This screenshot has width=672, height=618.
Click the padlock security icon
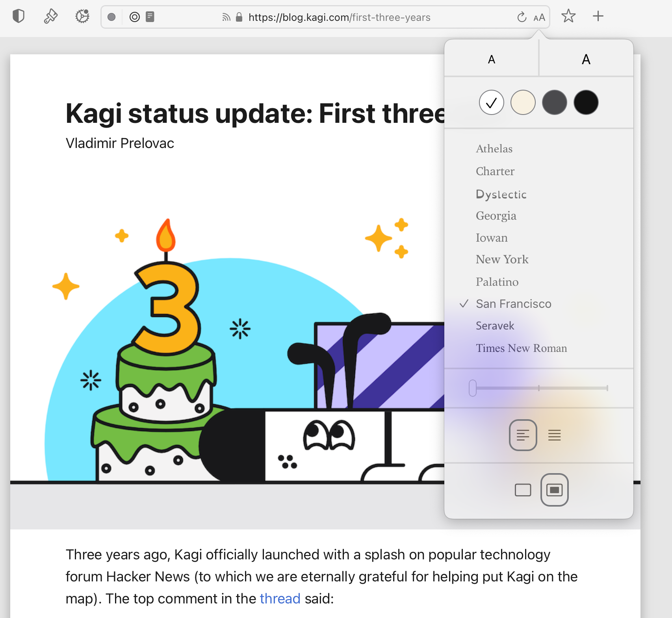click(239, 17)
